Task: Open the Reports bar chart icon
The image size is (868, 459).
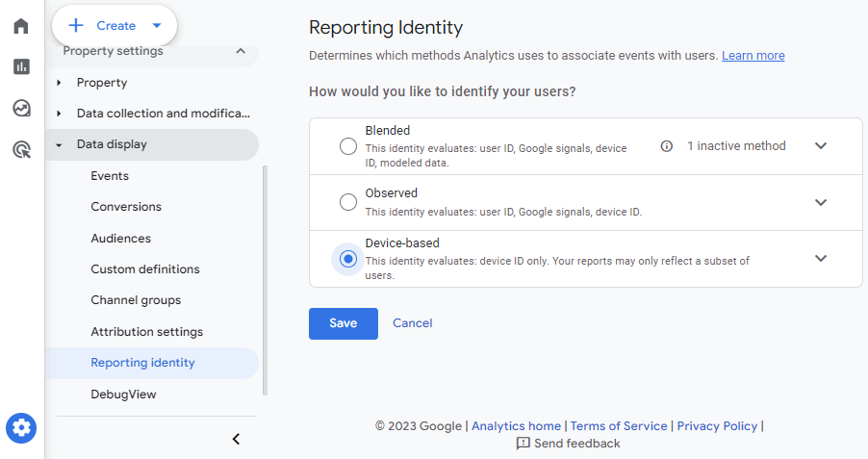Action: point(21,66)
